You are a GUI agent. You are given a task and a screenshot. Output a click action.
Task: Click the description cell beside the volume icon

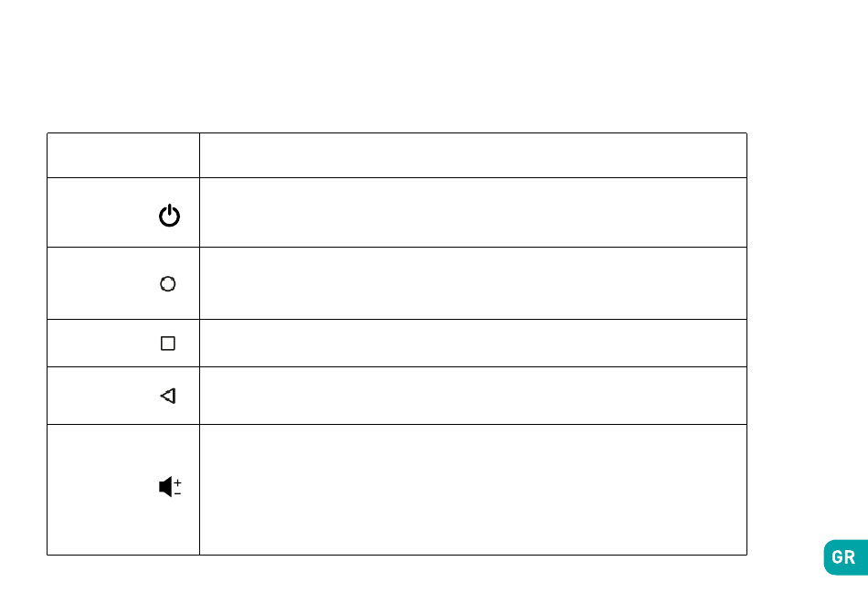coord(473,490)
